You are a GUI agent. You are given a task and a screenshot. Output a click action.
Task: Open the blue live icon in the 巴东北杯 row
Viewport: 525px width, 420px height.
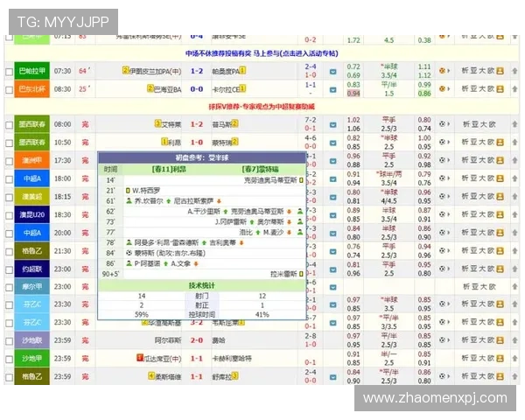(332, 89)
